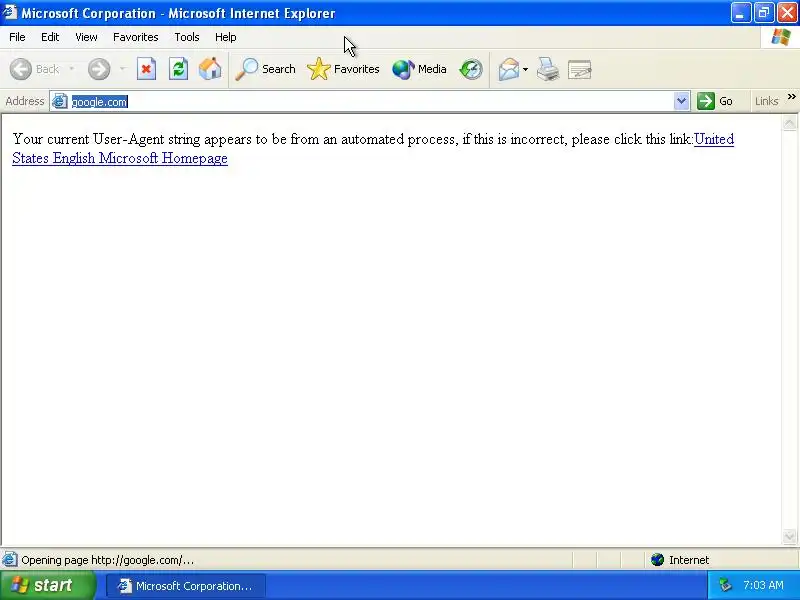Click the green Go button
800x600 pixels.
tap(715, 101)
